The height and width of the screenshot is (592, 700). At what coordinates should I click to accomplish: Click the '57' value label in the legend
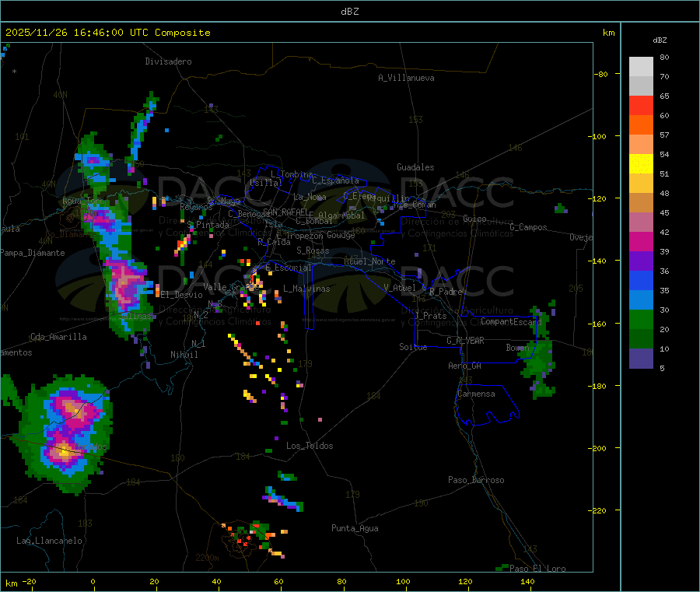(x=664, y=135)
